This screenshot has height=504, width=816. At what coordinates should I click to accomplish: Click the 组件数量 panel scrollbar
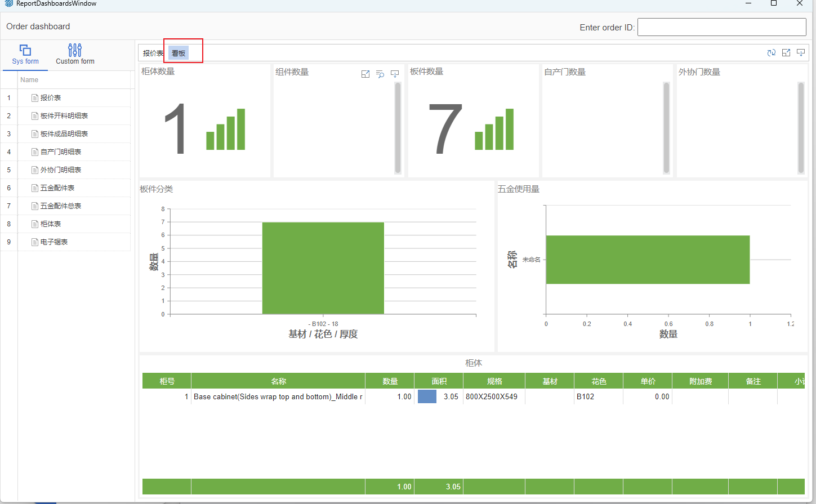point(398,128)
